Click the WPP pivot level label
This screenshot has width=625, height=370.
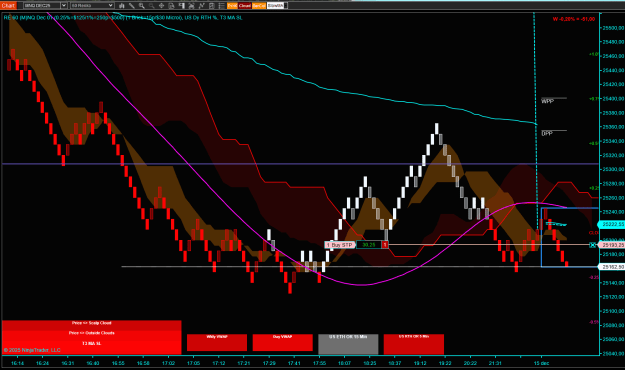coord(547,101)
